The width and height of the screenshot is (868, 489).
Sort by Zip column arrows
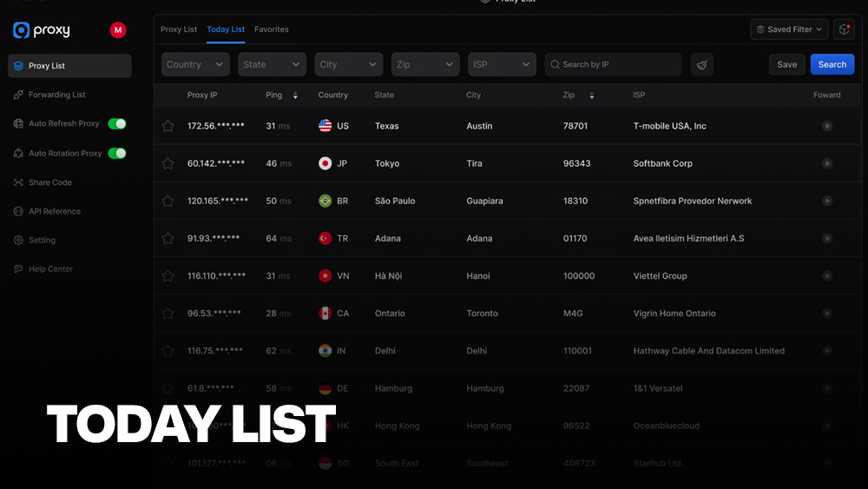[x=592, y=96]
